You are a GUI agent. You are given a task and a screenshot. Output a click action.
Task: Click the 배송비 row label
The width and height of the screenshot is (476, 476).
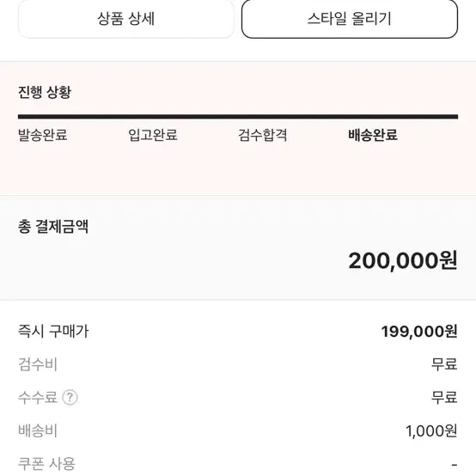(38, 430)
